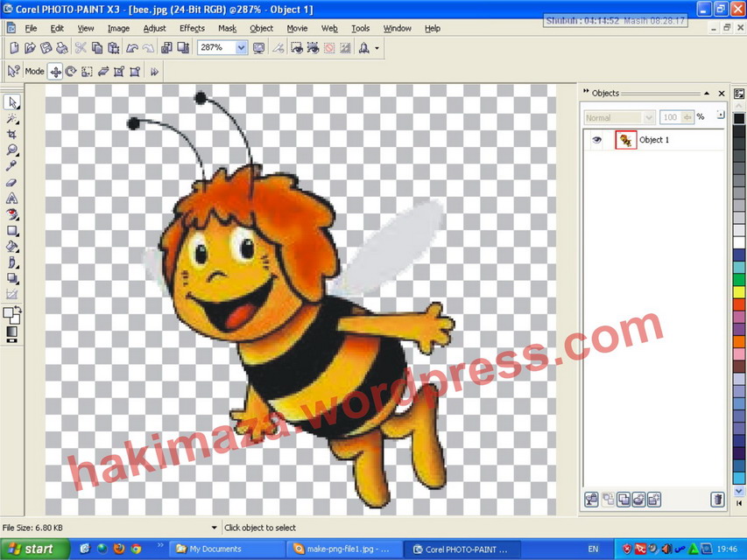Select the Eraser tool
747x560 pixels.
tap(12, 182)
